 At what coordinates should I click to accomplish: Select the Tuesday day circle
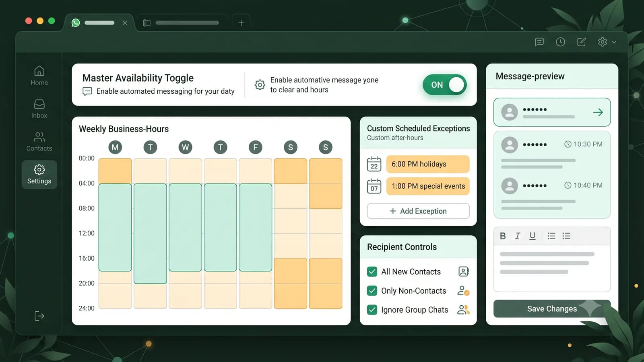pos(150,147)
